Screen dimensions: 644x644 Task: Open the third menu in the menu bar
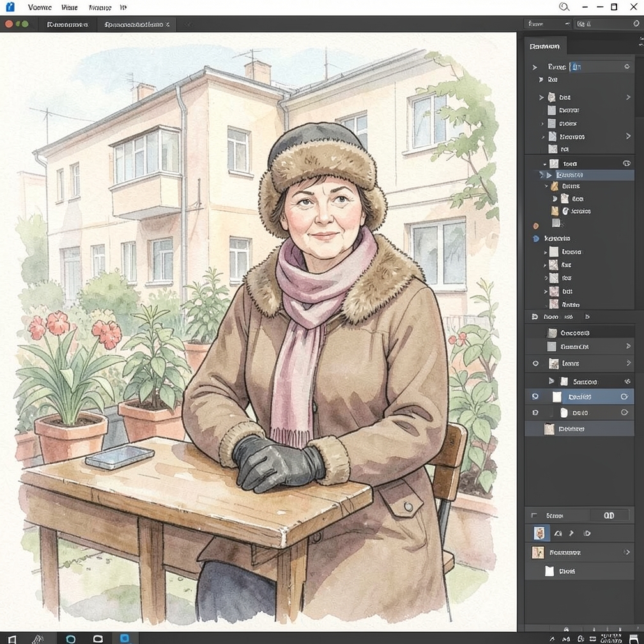click(x=100, y=8)
